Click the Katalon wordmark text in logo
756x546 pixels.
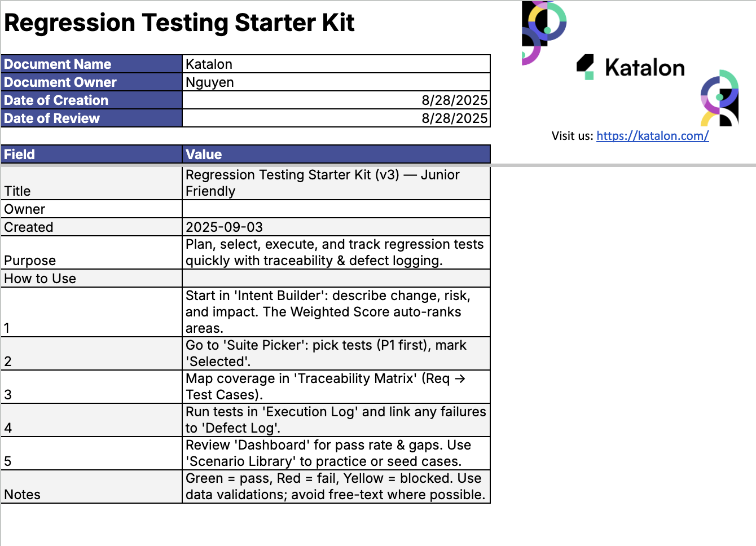point(644,68)
